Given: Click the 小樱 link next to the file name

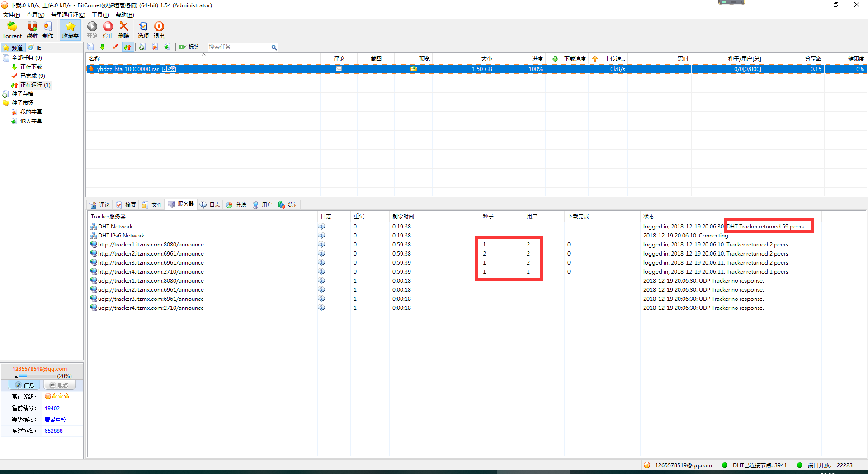Looking at the screenshot, I should pos(169,69).
